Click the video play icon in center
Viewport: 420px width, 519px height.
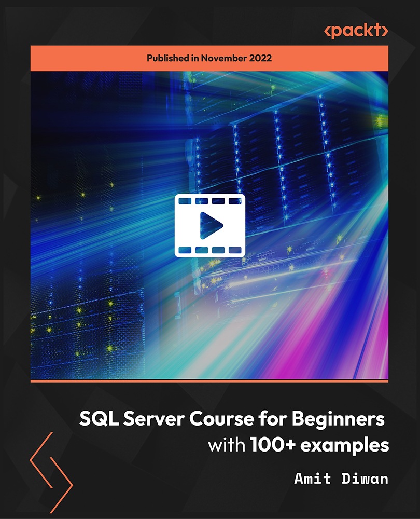click(210, 225)
